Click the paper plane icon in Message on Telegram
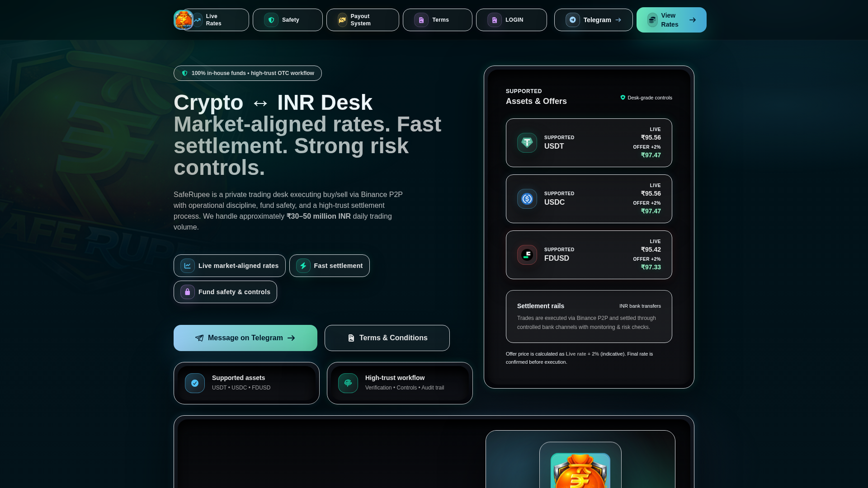Viewport: 868px width, 488px height. pos(199,338)
